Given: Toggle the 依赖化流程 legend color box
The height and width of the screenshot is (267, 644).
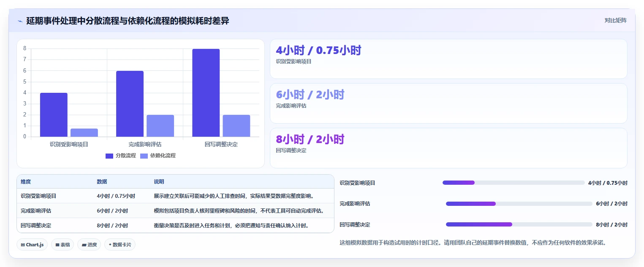Looking at the screenshot, I should [144, 156].
